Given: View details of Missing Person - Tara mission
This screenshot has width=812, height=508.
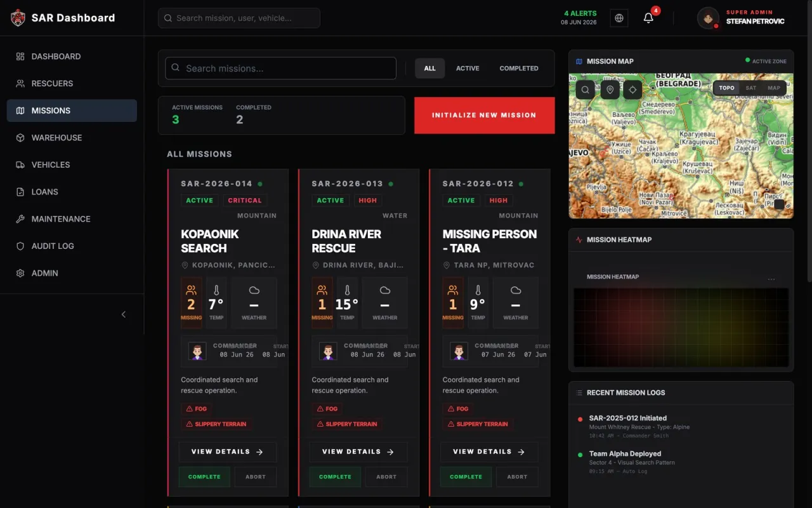Looking at the screenshot, I should [x=489, y=452].
